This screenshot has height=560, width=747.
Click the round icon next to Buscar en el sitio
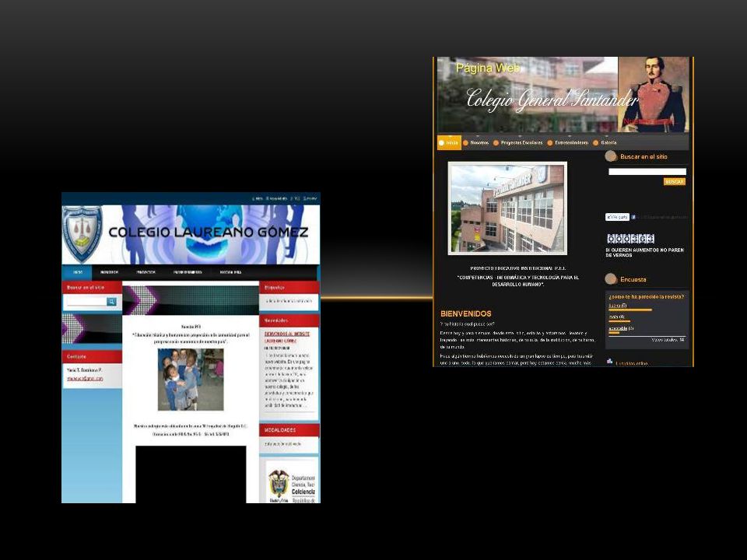click(611, 156)
